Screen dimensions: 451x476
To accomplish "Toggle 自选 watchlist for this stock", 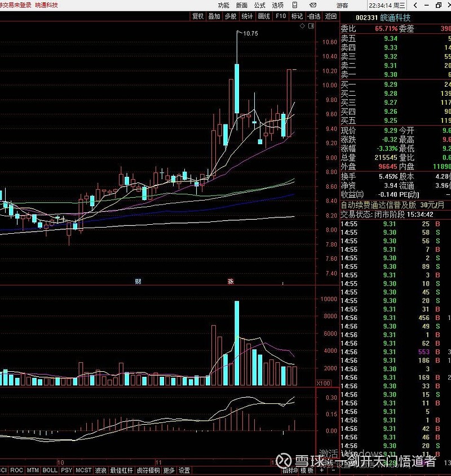I will click(x=313, y=16).
